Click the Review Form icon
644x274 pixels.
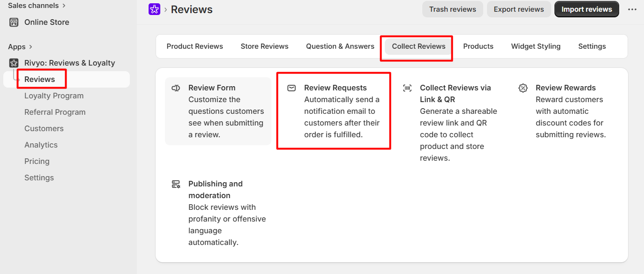tap(176, 88)
